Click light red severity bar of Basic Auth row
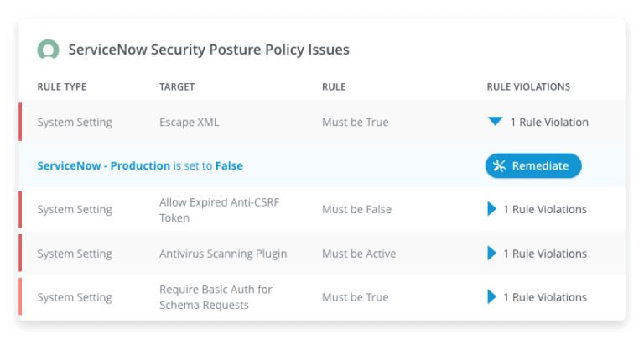The height and width of the screenshot is (340, 644). pyautogui.click(x=20, y=296)
